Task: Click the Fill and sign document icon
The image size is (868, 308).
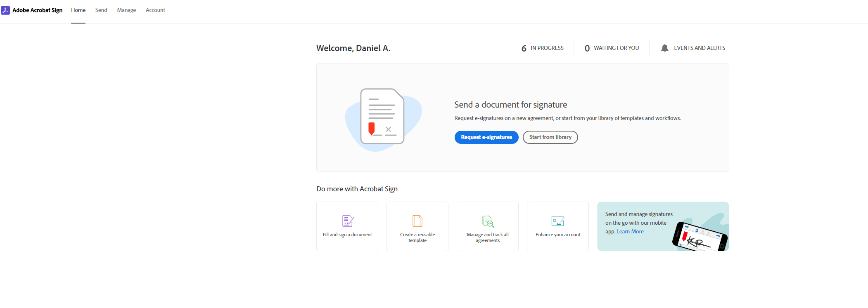Action: [348, 221]
